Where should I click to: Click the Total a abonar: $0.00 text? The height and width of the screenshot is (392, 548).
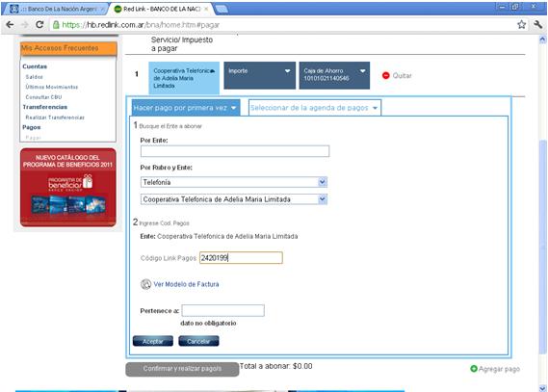275,366
